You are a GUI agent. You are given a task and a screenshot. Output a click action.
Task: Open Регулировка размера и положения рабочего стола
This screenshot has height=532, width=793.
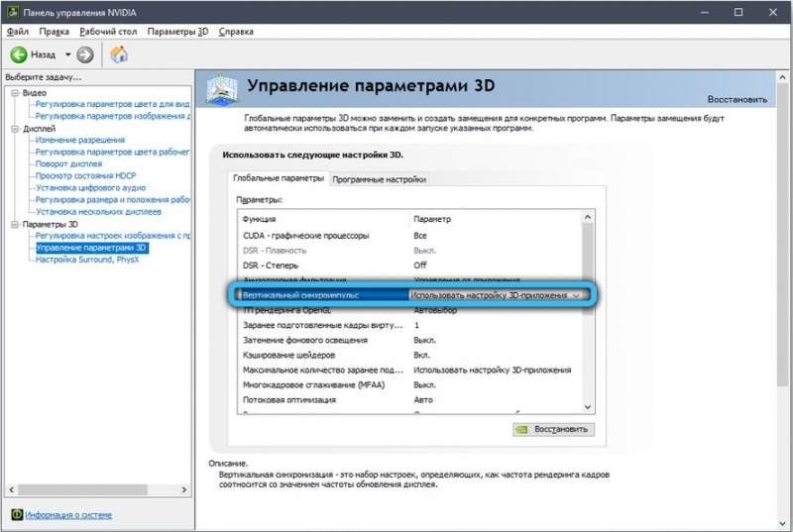click(x=113, y=199)
